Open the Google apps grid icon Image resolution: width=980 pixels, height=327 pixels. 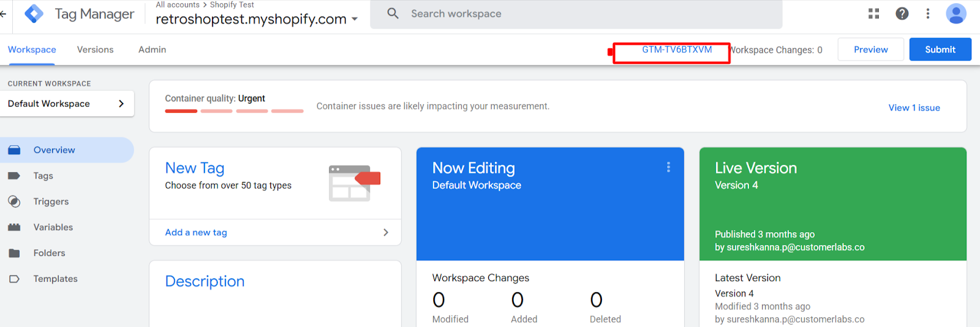tap(874, 13)
